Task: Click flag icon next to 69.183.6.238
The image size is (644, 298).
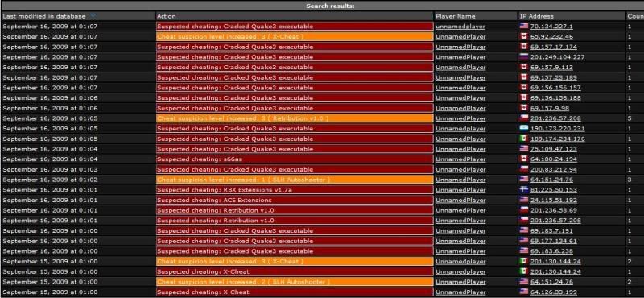Action: [524, 250]
